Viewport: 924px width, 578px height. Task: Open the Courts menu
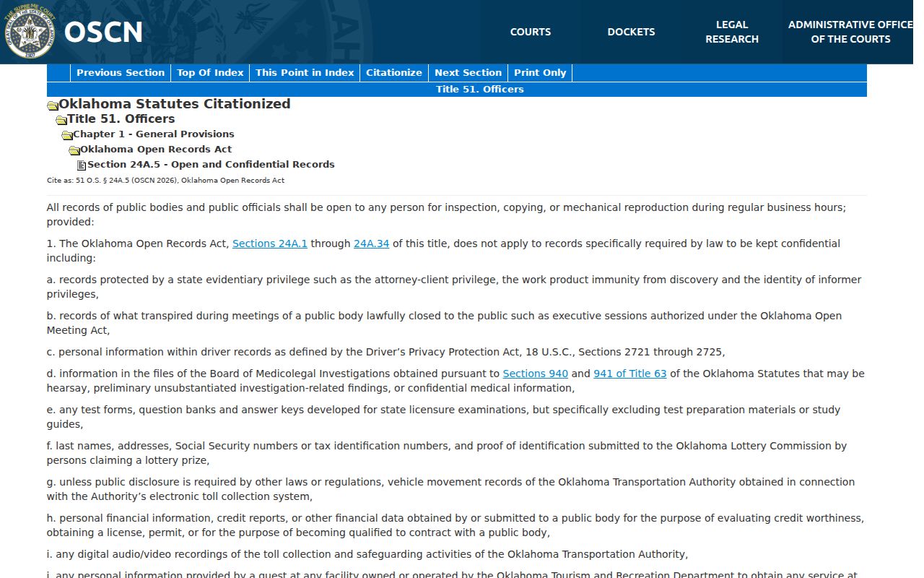[531, 32]
